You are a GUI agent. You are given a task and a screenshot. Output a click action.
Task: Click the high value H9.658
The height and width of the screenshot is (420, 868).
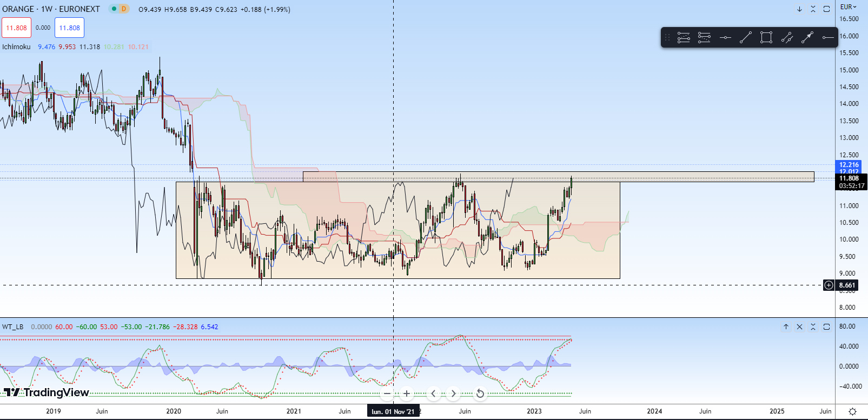click(176, 10)
